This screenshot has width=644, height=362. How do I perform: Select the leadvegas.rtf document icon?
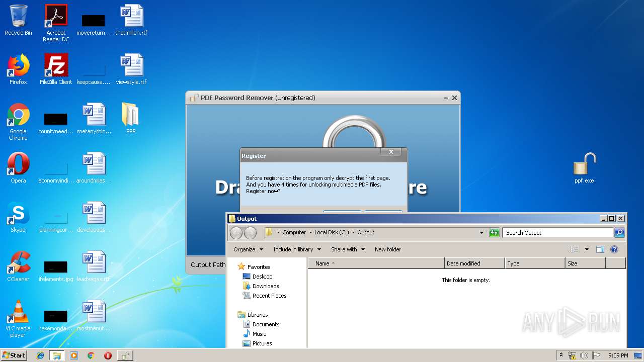coord(94,266)
